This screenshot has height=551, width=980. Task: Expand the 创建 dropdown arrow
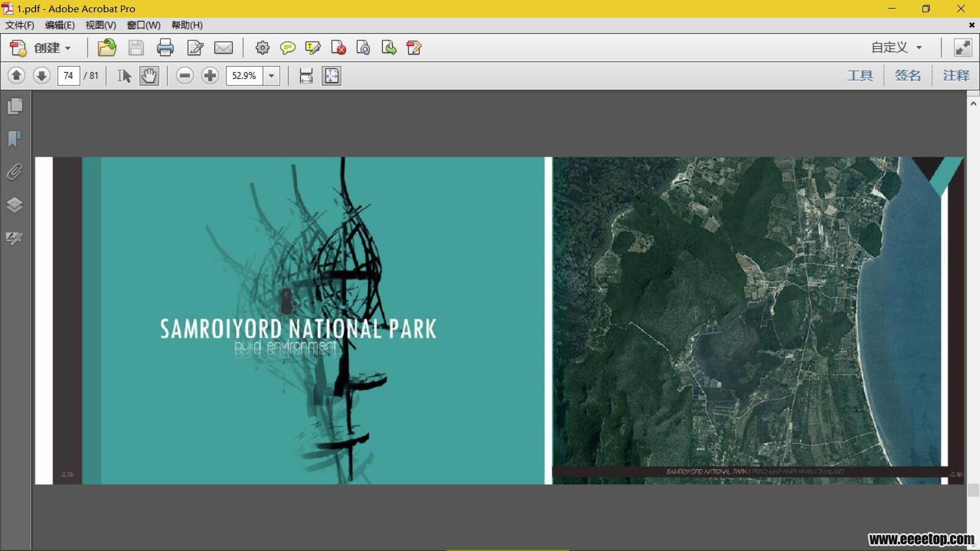[68, 48]
